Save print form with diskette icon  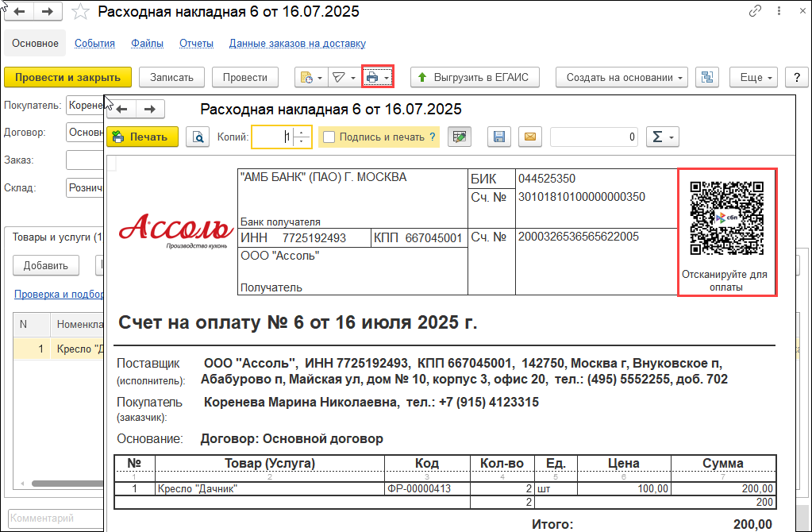tap(499, 137)
